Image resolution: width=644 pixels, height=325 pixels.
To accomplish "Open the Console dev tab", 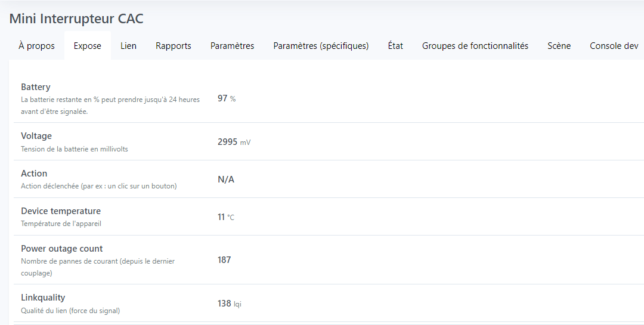I will 614,45.
